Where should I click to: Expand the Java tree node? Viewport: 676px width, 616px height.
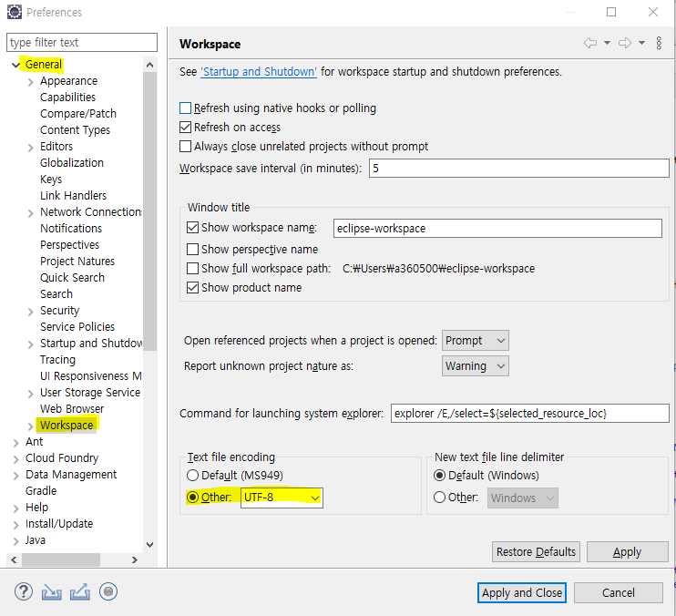click(16, 541)
